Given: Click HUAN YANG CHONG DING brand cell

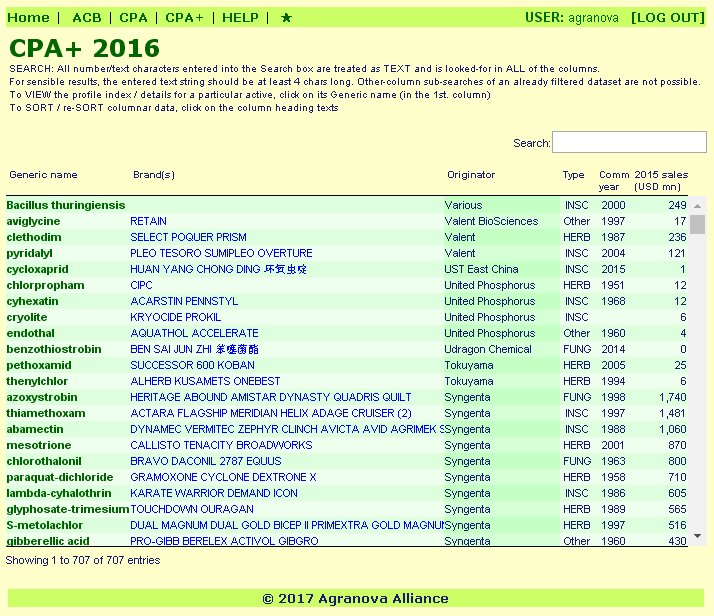Looking at the screenshot, I should pos(218,269).
